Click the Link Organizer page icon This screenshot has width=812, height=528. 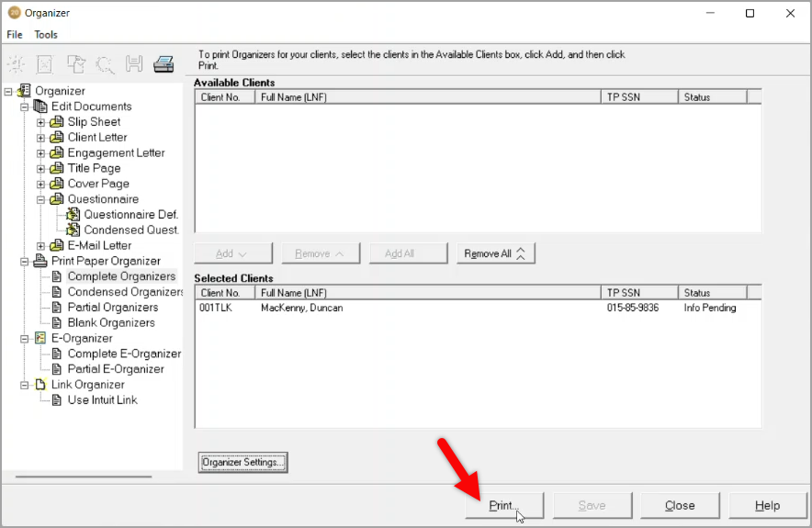40,385
